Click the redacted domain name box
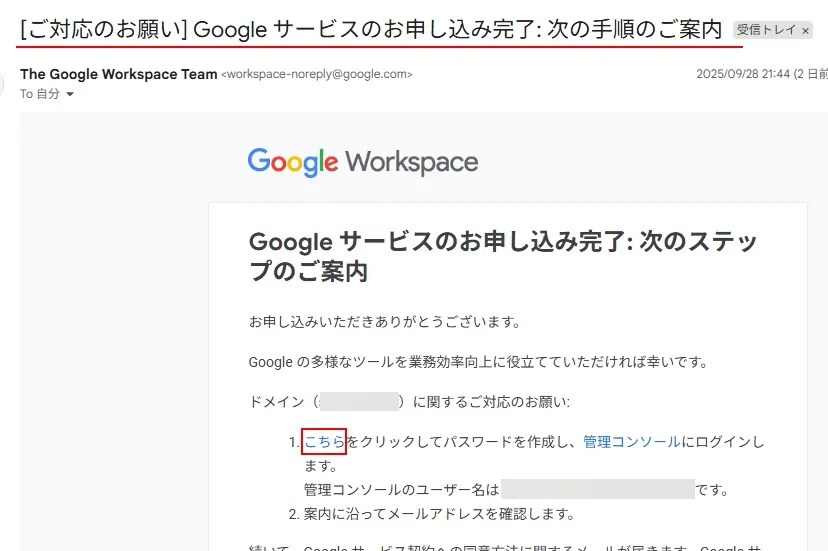The image size is (828, 551). tap(359, 401)
